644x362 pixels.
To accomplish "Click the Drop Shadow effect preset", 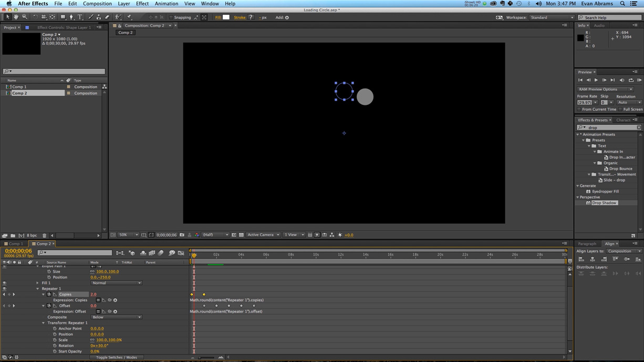I will point(604,203).
